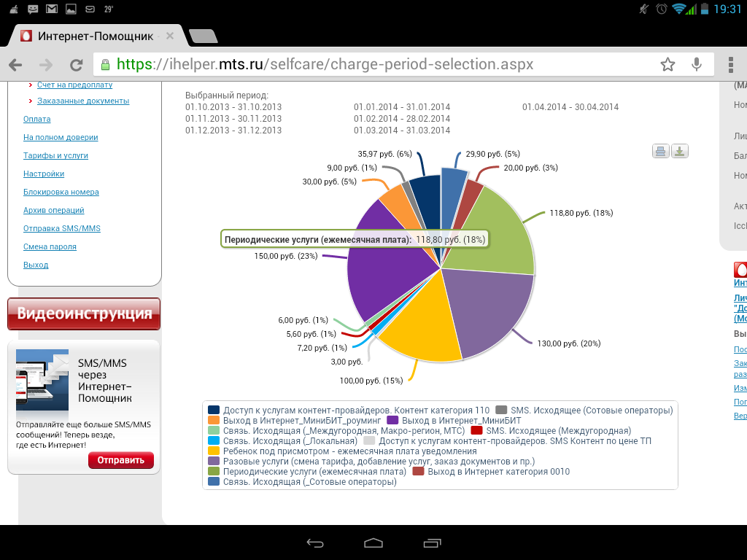Open the Тарифы и услуги link
The image size is (747, 560).
(x=55, y=155)
